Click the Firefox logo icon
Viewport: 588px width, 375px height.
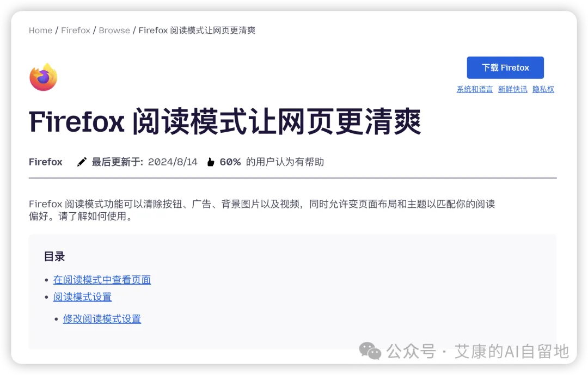point(44,77)
